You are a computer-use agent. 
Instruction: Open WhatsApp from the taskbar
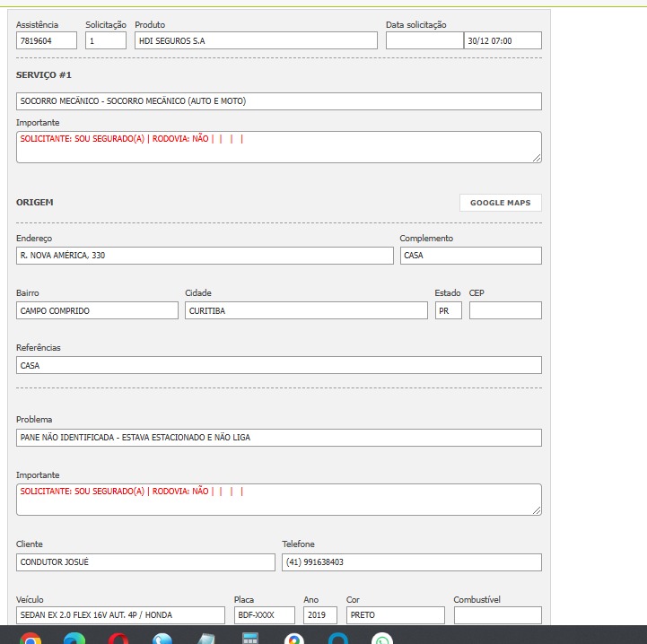tap(382, 639)
